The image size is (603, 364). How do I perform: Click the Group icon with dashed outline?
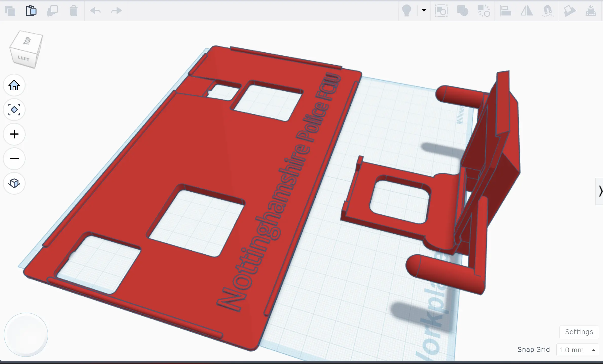pyautogui.click(x=441, y=11)
